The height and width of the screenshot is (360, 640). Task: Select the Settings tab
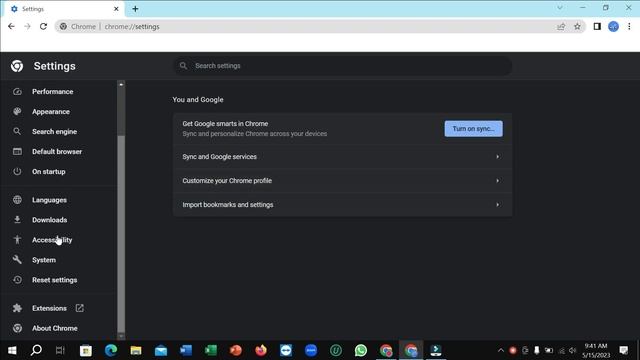[63, 9]
